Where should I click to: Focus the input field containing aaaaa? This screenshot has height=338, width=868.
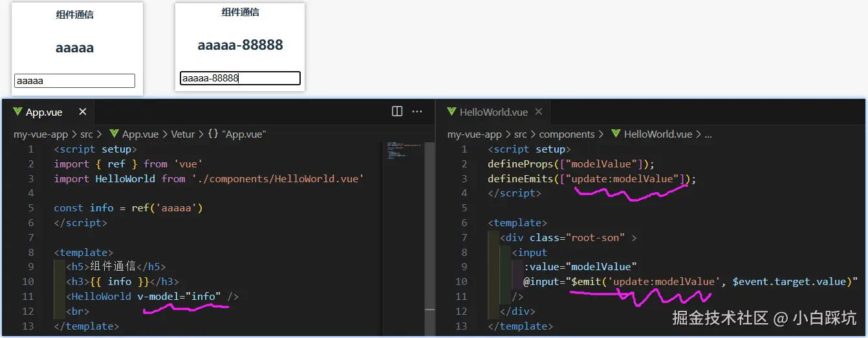click(74, 81)
